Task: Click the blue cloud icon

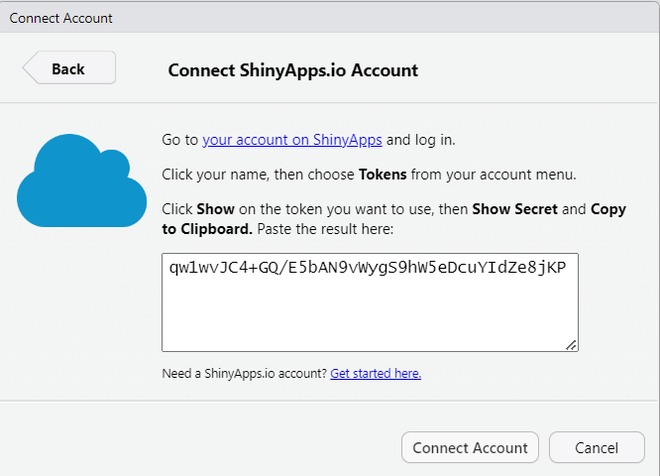Action: point(81,183)
